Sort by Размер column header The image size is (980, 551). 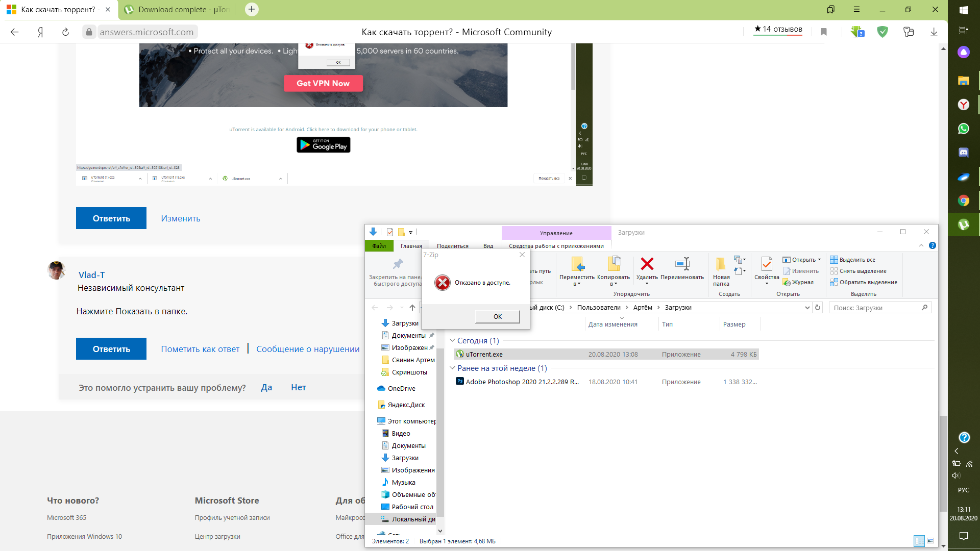point(734,324)
